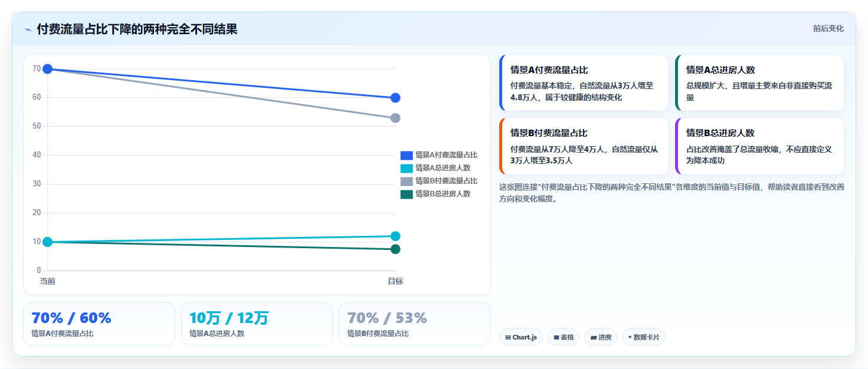
Task: Click the 表格 tag
Action: (x=564, y=337)
